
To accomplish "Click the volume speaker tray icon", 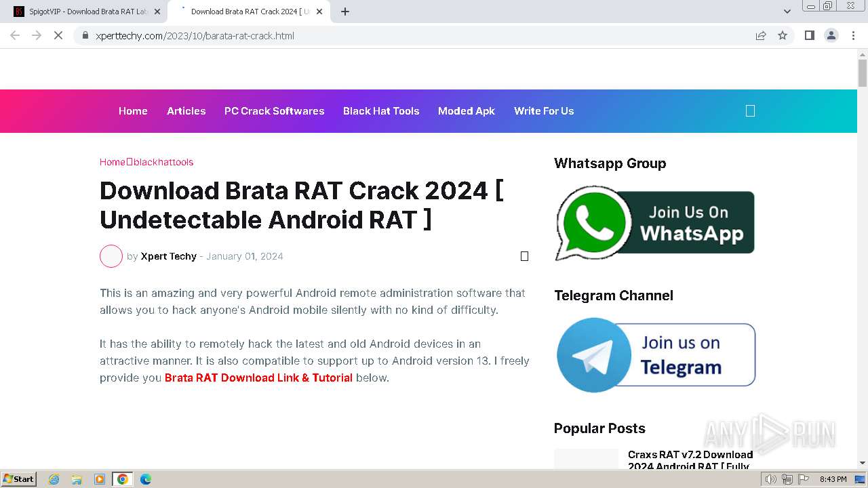I will pyautogui.click(x=771, y=479).
